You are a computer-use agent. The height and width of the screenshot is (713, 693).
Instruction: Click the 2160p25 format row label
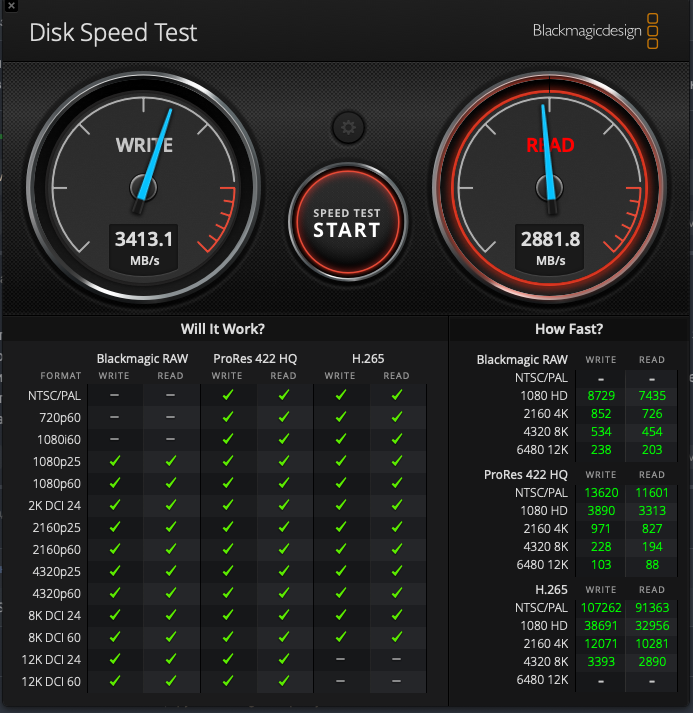click(57, 527)
